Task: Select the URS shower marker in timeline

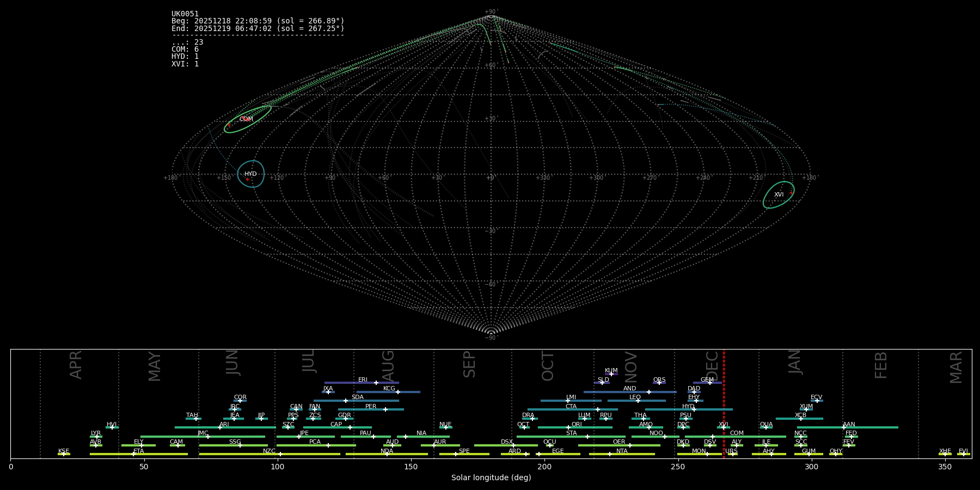Action: pos(732,454)
